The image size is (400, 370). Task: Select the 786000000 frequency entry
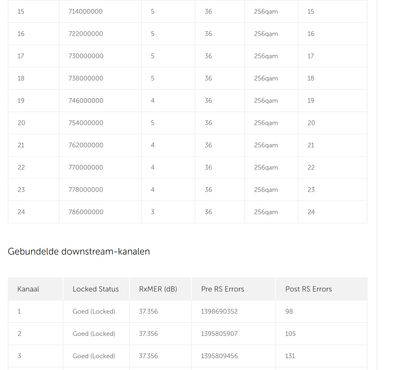click(x=86, y=212)
